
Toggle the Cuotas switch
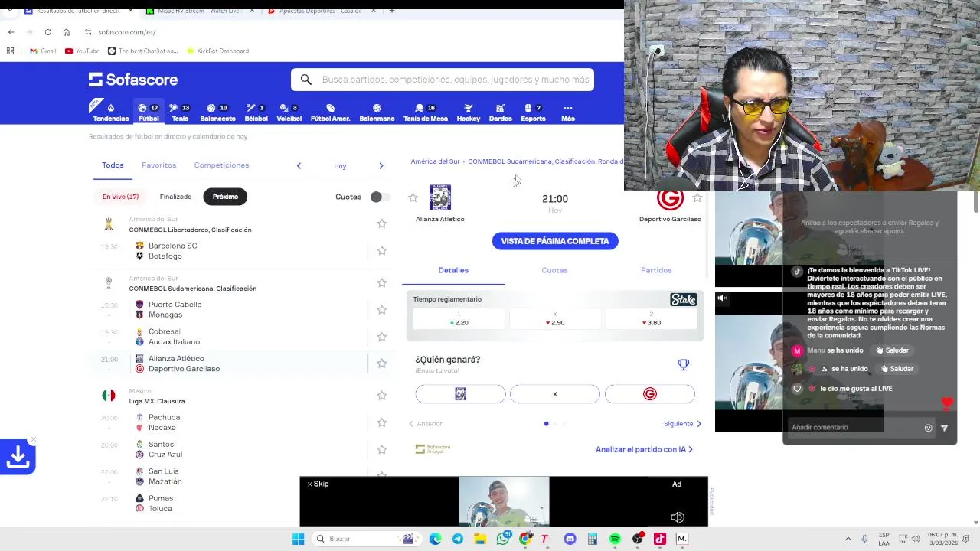point(379,197)
